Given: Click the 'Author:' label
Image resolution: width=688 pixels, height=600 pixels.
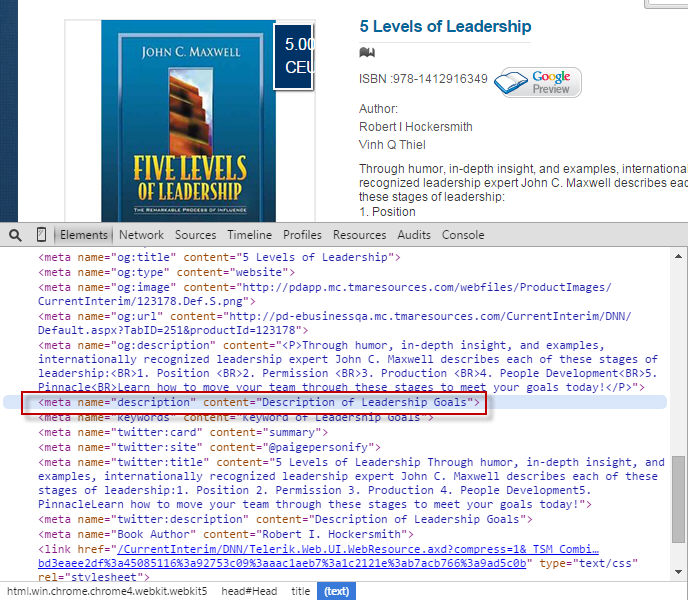Looking at the screenshot, I should click(378, 109).
